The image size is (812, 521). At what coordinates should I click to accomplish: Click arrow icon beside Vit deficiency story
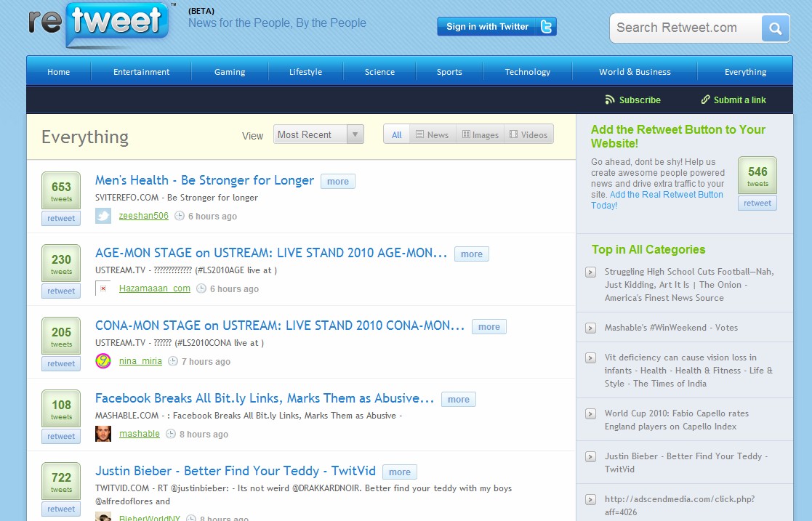click(590, 358)
